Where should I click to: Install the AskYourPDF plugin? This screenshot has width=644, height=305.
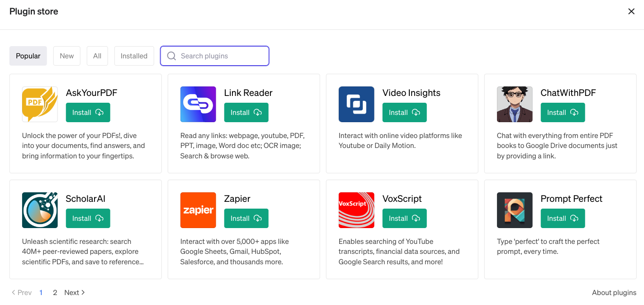[x=88, y=113]
